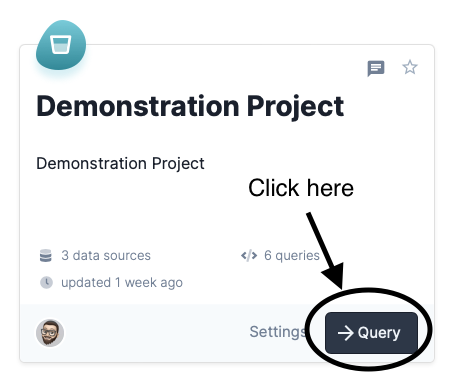This screenshot has height=378, width=451.
Task: Open the comments chat icon
Action: coord(376,68)
